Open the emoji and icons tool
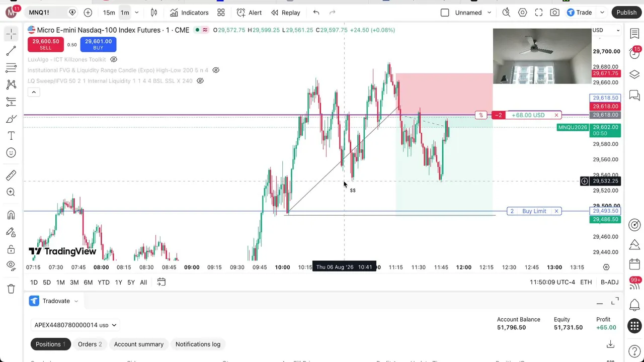This screenshot has height=362, width=644. click(x=11, y=153)
